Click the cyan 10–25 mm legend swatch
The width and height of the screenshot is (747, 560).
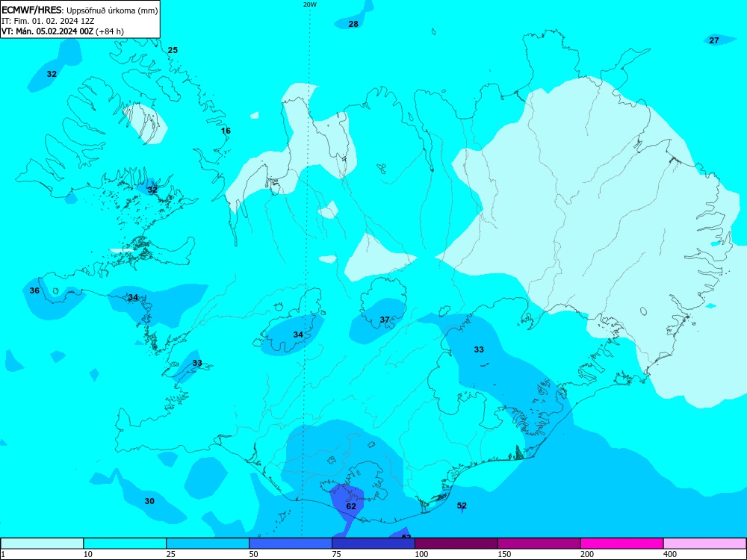pos(125,544)
